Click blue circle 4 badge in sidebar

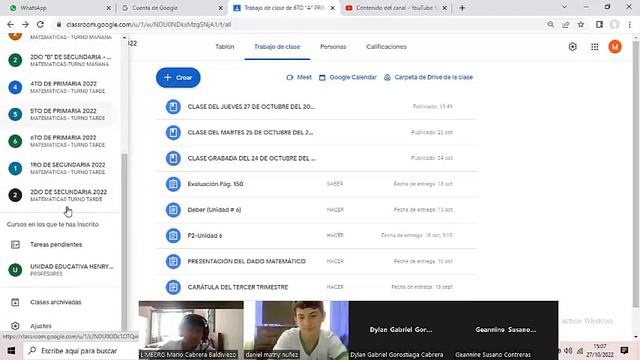[x=15, y=87]
